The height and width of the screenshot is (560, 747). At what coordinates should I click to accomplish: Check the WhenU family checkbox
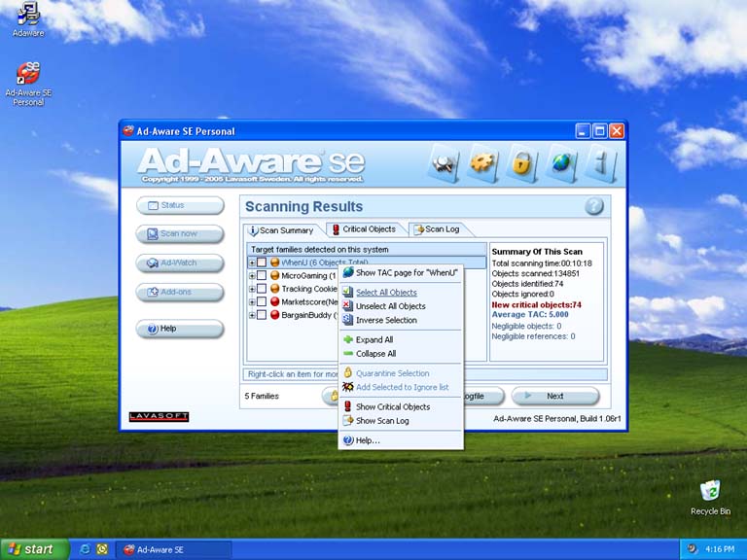pyautogui.click(x=262, y=262)
